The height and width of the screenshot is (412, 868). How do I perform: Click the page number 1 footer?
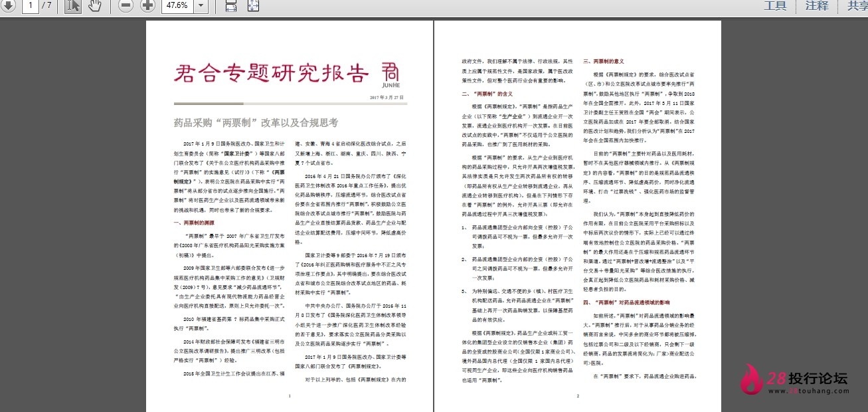pos(290,397)
